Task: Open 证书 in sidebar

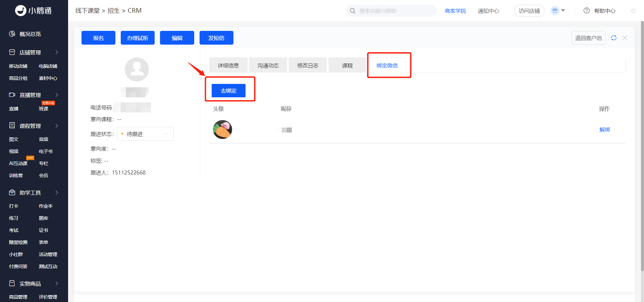Action: click(x=44, y=230)
